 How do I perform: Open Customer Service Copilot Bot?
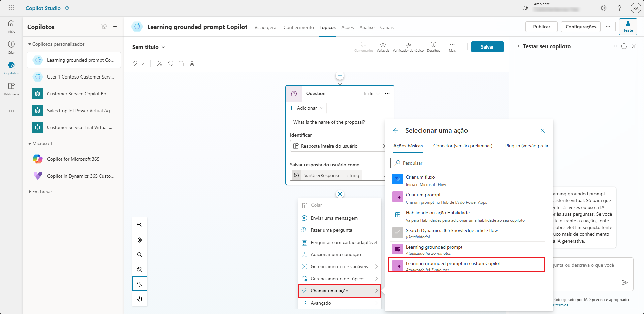74,94
